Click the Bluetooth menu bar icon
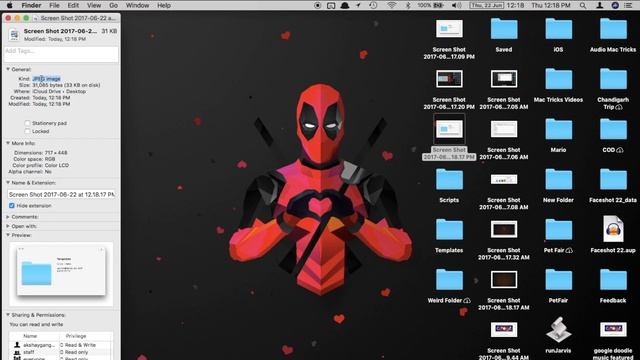This screenshot has width=640, height=360. [408, 5]
